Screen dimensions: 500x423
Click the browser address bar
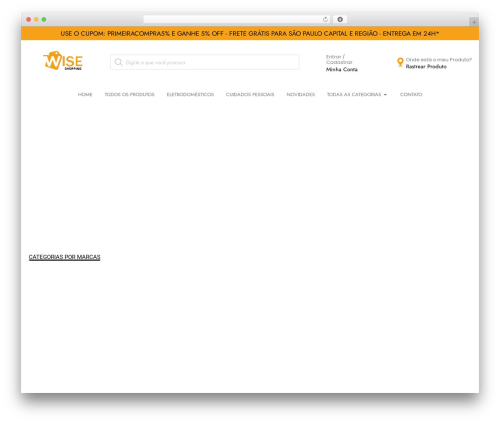point(237,20)
